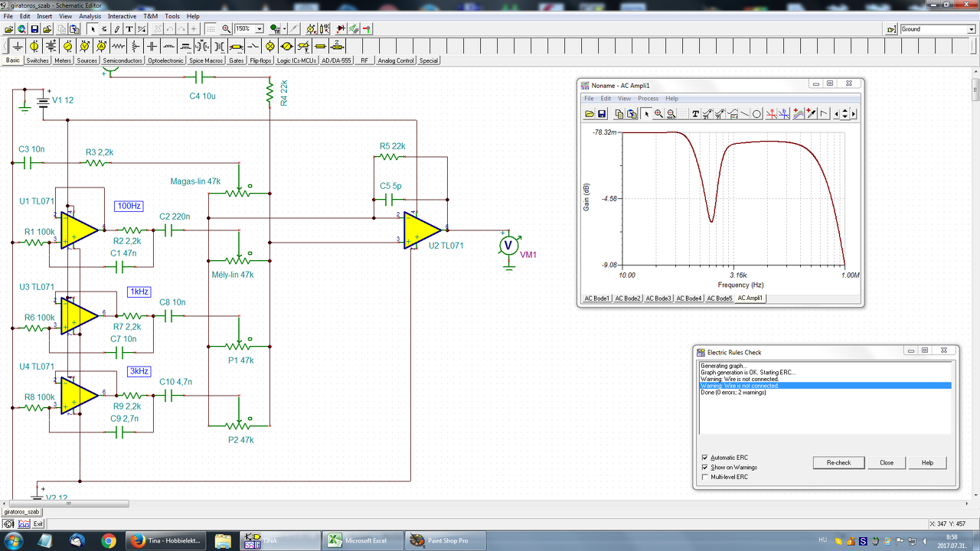The height and width of the screenshot is (551, 980).
Task: Select the Ground component icon
Action: click(17, 47)
